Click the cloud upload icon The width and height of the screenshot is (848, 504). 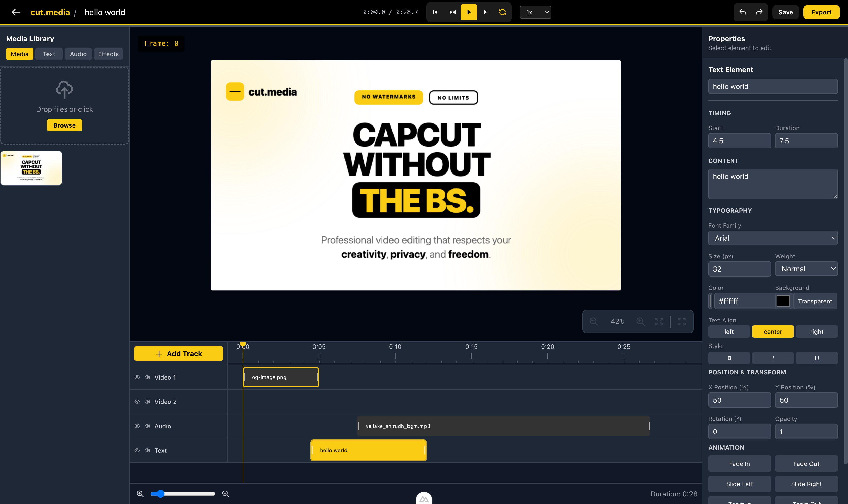pos(64,90)
